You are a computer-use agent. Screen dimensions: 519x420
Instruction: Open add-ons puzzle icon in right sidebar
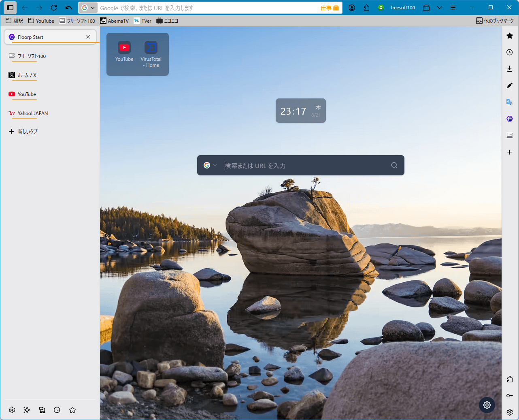point(510,379)
